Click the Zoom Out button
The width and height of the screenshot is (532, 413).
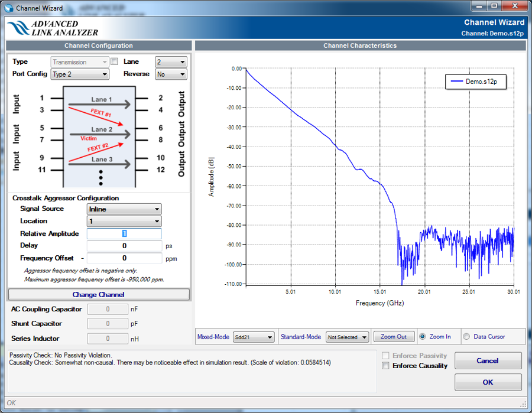[394, 337]
